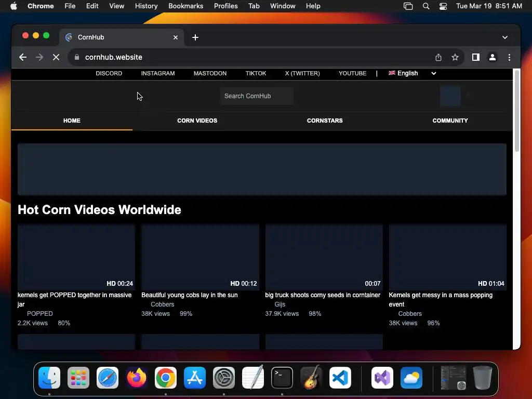This screenshot has height=399, width=532.
Task: Open the Bookmarks menu
Action: click(x=185, y=6)
